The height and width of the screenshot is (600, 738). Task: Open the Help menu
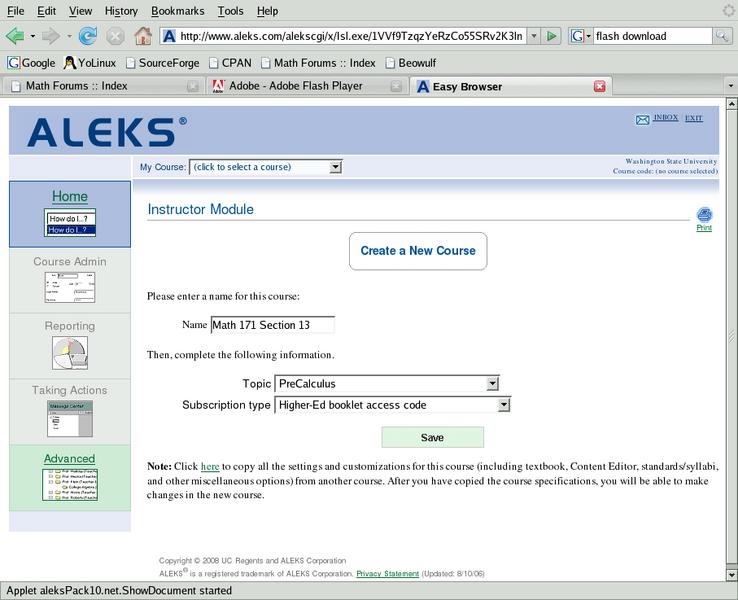pos(267,11)
